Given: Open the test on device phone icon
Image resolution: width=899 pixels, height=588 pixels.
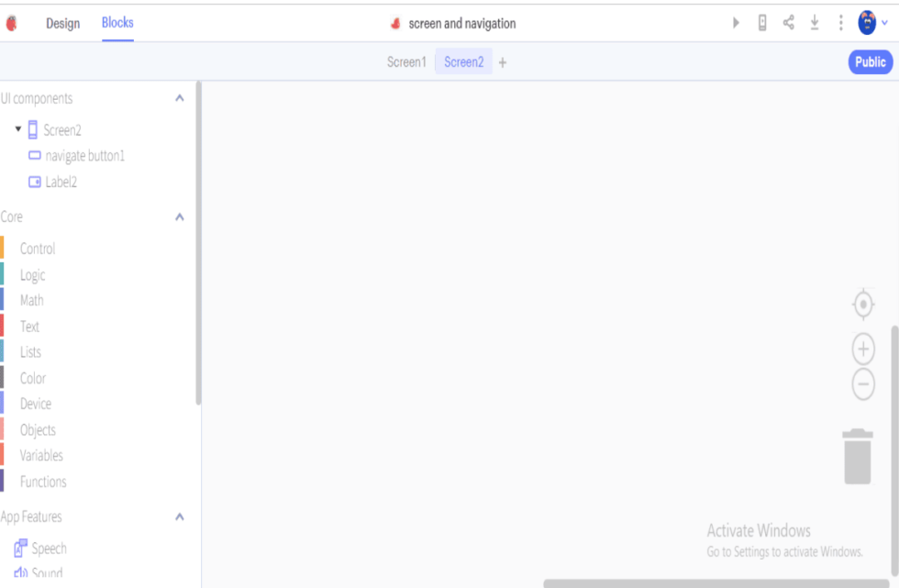Looking at the screenshot, I should (762, 23).
